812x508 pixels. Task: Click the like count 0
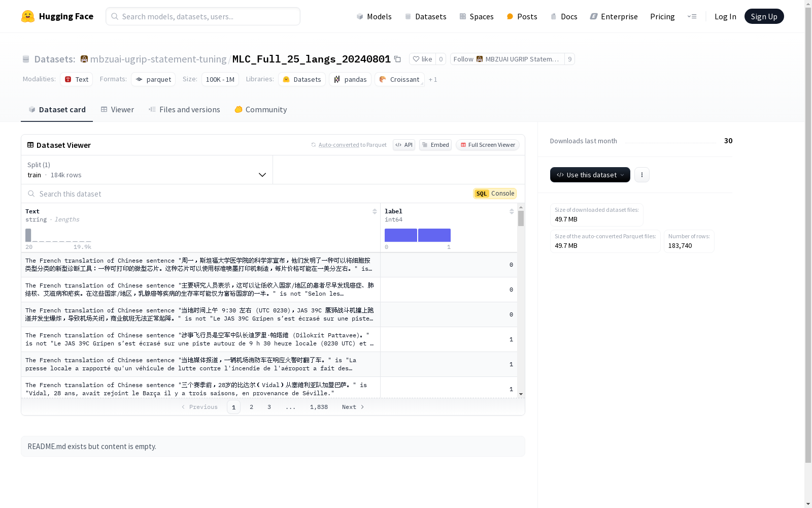441,59
